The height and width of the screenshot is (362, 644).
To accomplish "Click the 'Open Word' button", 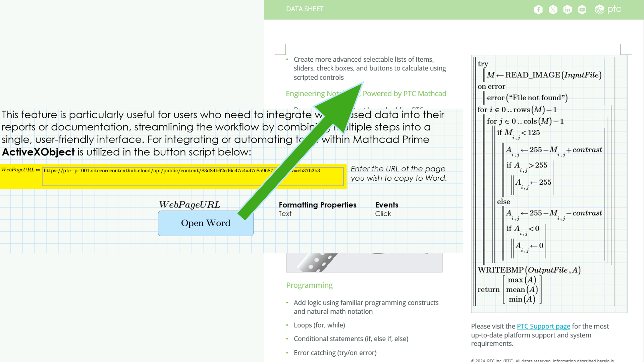I will click(205, 223).
